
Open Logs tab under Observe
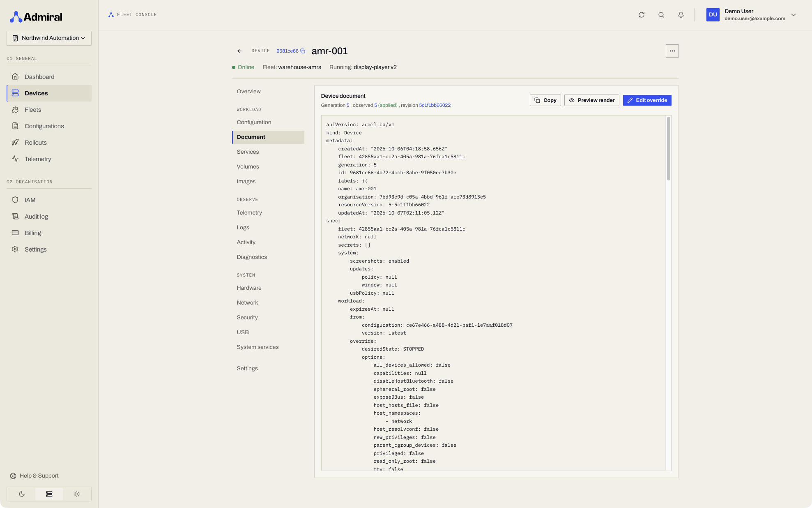(268, 228)
